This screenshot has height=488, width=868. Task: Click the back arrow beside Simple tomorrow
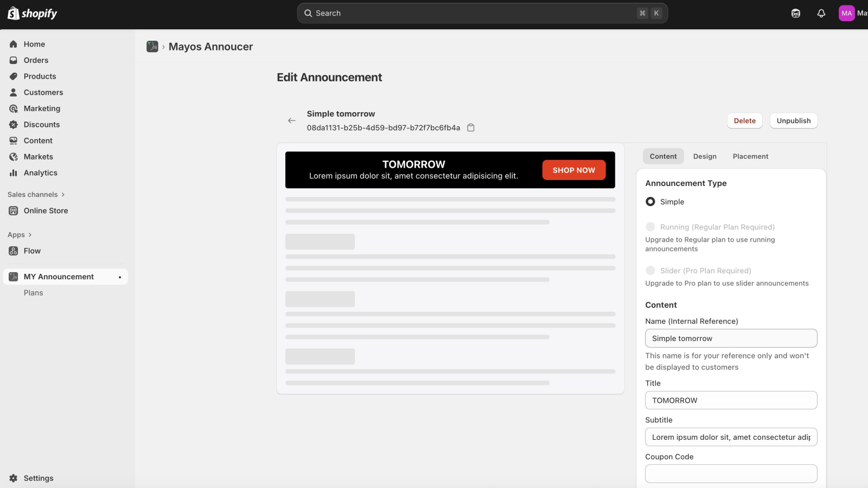tap(292, 120)
